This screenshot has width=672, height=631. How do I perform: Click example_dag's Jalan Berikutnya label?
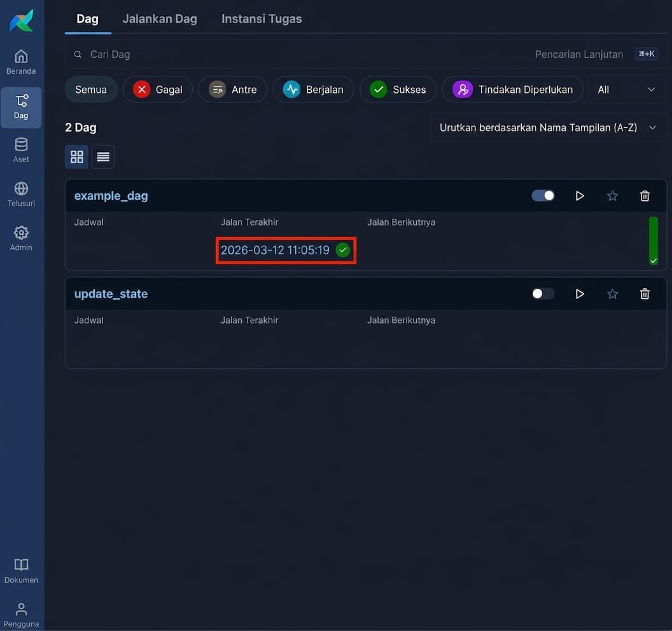[x=401, y=223]
